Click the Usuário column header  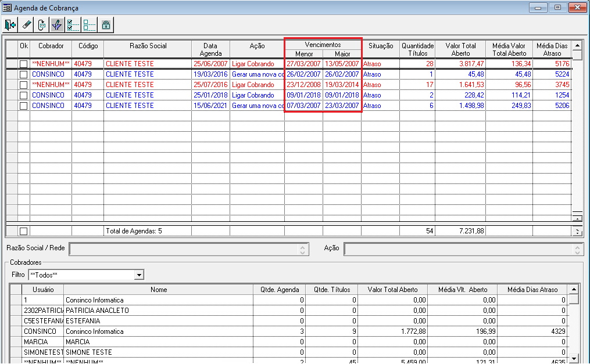tap(43, 290)
